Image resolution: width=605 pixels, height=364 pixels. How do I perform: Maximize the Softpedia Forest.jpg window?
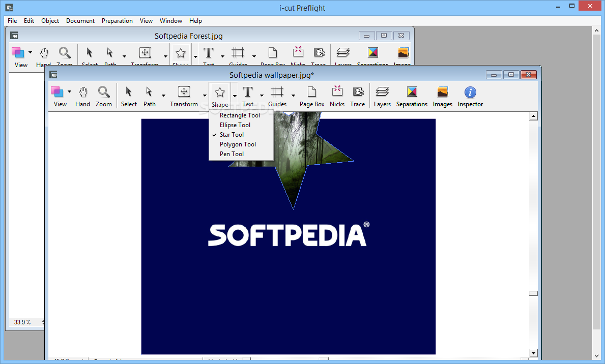[x=384, y=36]
